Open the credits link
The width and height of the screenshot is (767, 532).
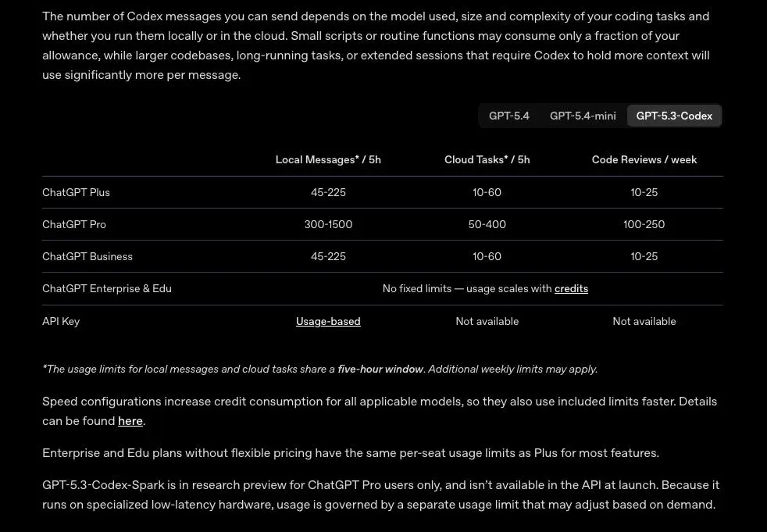point(571,288)
